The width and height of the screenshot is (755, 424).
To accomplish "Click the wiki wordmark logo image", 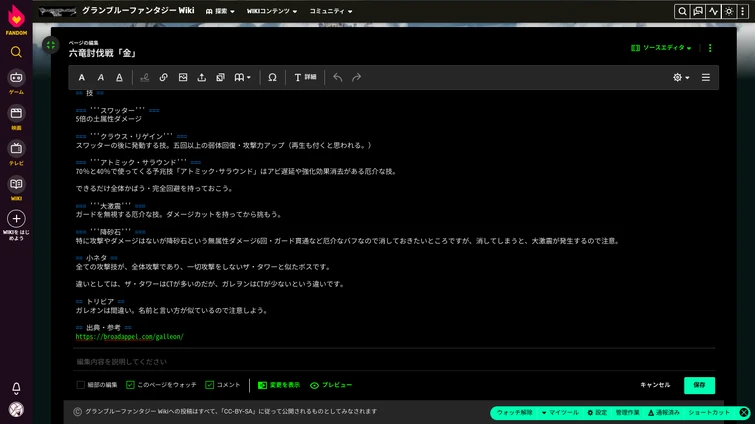I will [x=57, y=11].
